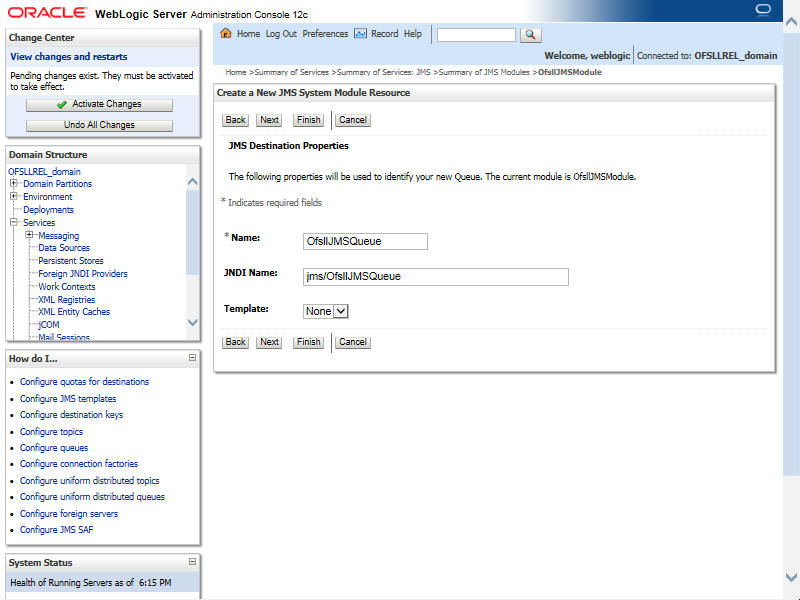Click the top Next button
This screenshot has width=800, height=600.
269,120
